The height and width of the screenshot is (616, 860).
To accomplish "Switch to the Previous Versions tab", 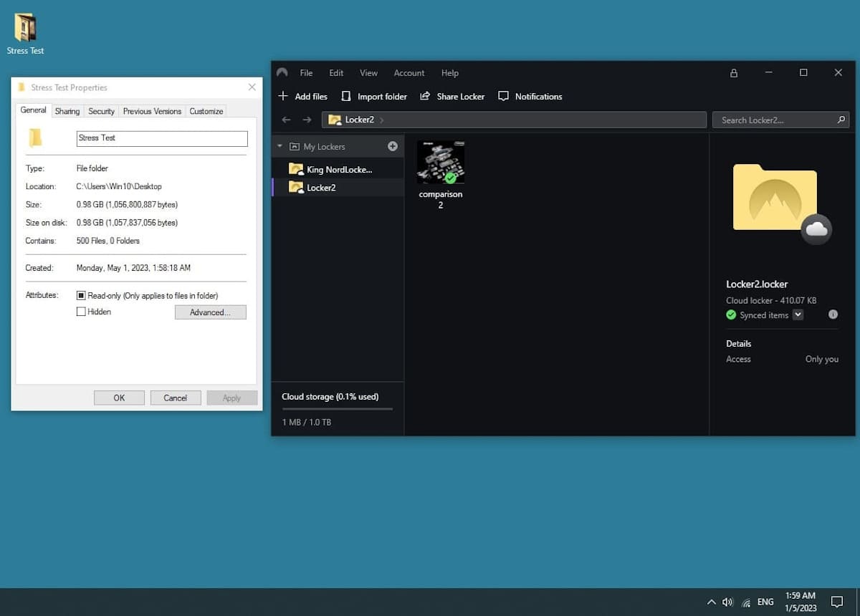I will [152, 111].
